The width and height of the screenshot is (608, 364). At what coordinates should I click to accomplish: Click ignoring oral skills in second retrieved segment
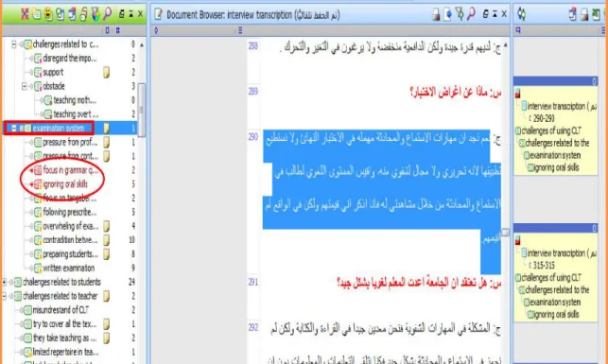point(556,315)
